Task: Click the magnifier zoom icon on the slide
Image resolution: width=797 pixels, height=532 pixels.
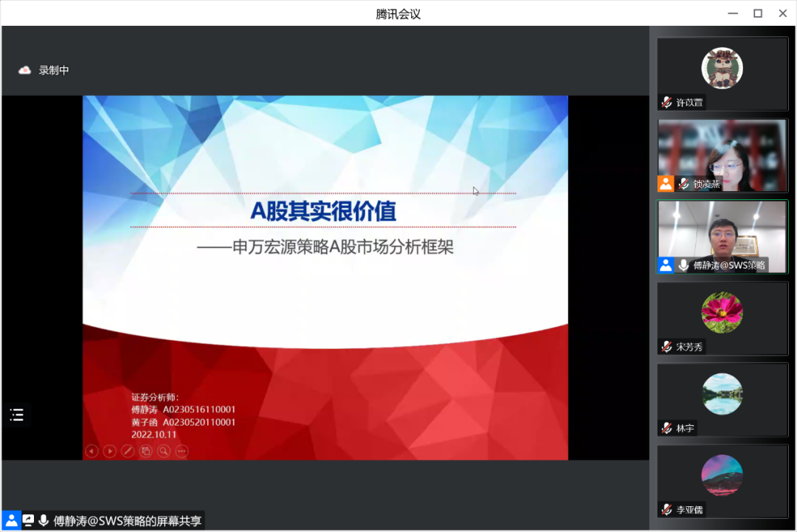Action: 164,451
